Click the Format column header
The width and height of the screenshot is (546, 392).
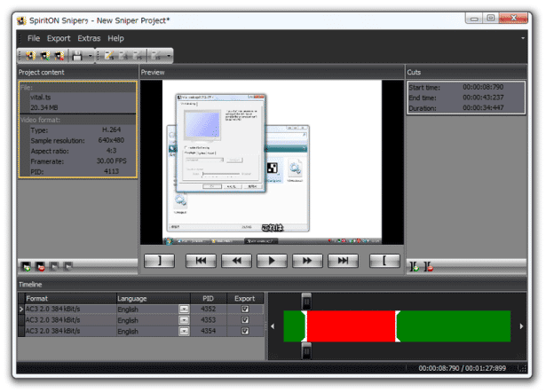70,299
